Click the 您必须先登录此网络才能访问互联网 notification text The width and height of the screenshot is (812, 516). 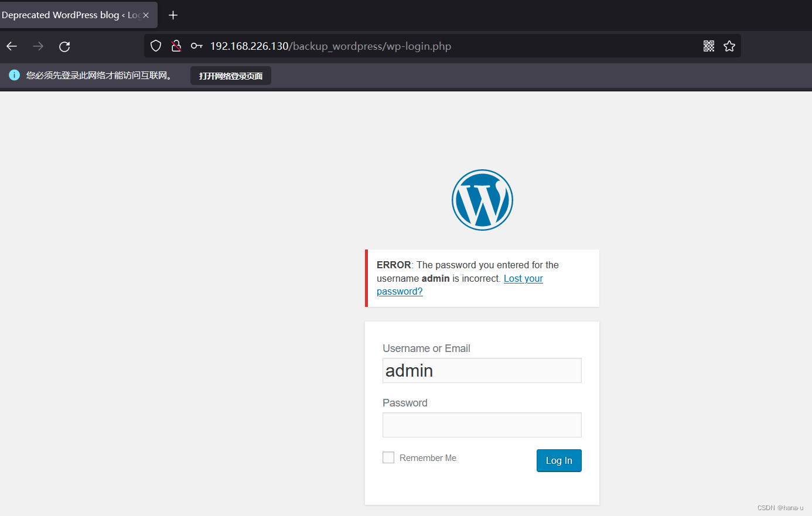click(100, 75)
